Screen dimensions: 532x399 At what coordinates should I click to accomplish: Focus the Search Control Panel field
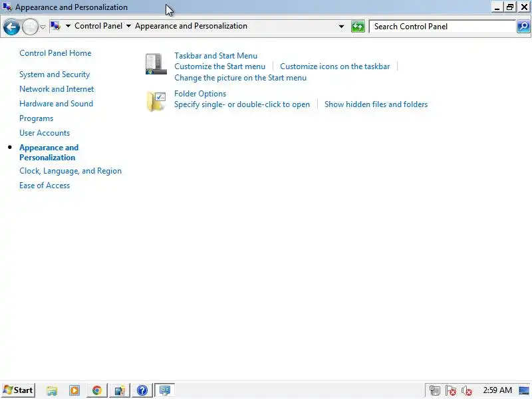(x=443, y=27)
